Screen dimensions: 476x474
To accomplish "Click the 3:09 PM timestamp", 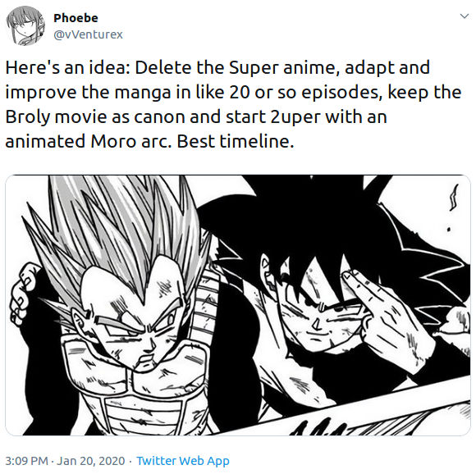I will pos(27,461).
